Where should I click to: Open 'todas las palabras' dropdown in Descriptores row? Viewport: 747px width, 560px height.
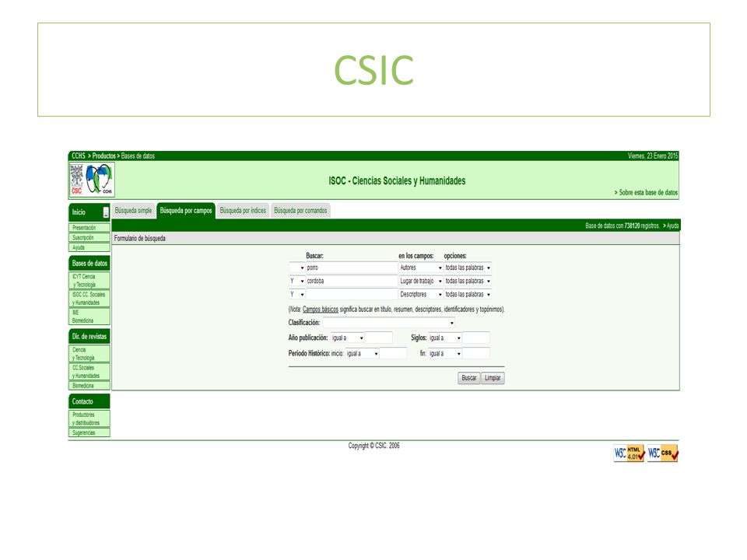pyautogui.click(x=468, y=295)
